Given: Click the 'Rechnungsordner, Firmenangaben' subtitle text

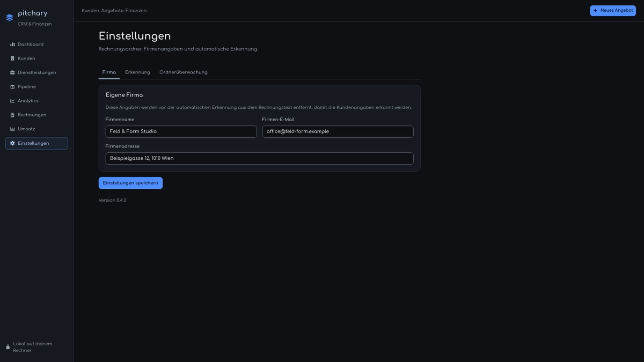Looking at the screenshot, I should tap(178, 49).
